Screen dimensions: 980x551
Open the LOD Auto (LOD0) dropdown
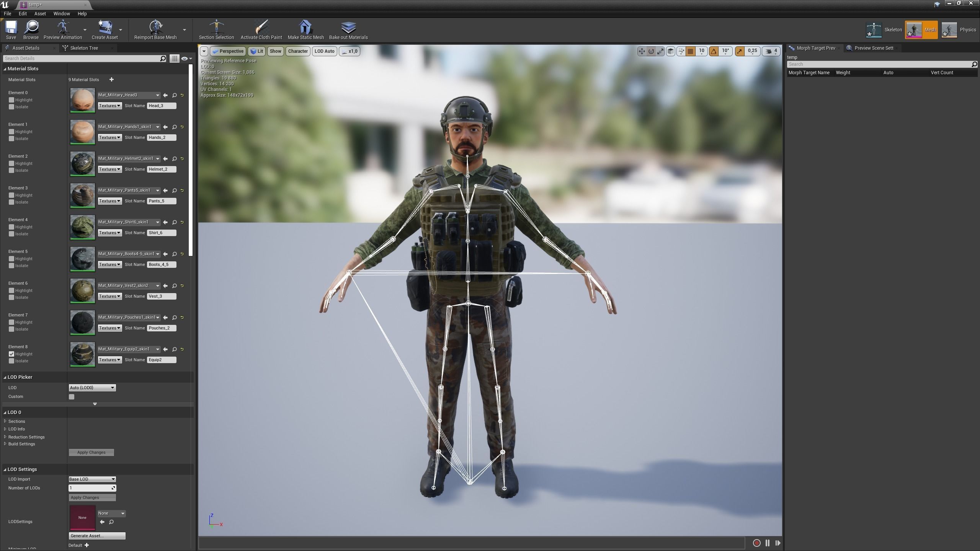(92, 388)
